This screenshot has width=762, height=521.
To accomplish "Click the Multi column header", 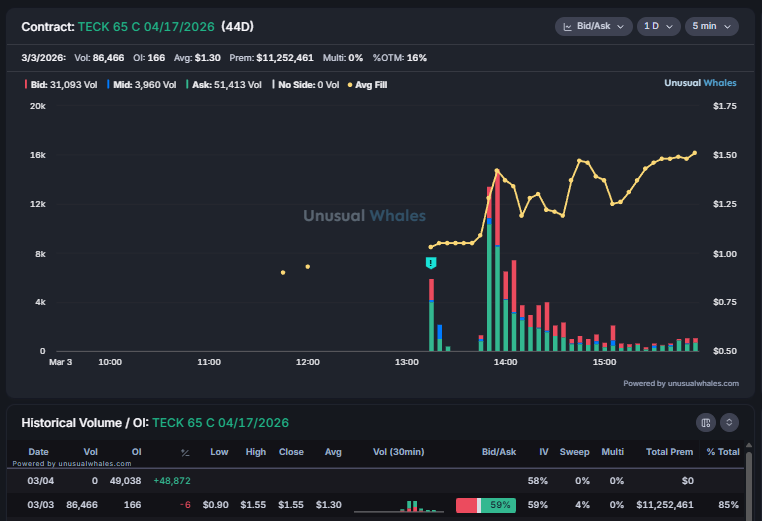I will point(612,452).
